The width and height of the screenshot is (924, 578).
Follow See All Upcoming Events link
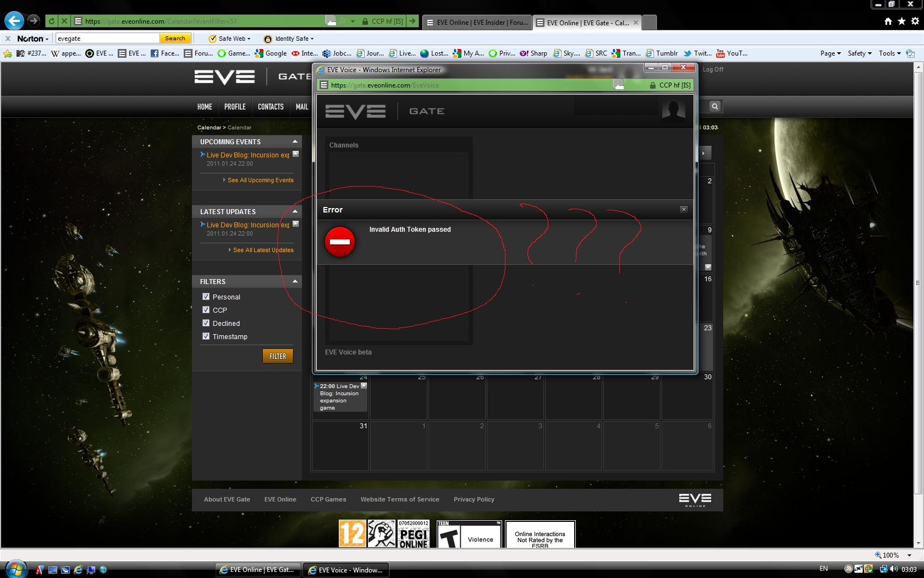click(261, 180)
